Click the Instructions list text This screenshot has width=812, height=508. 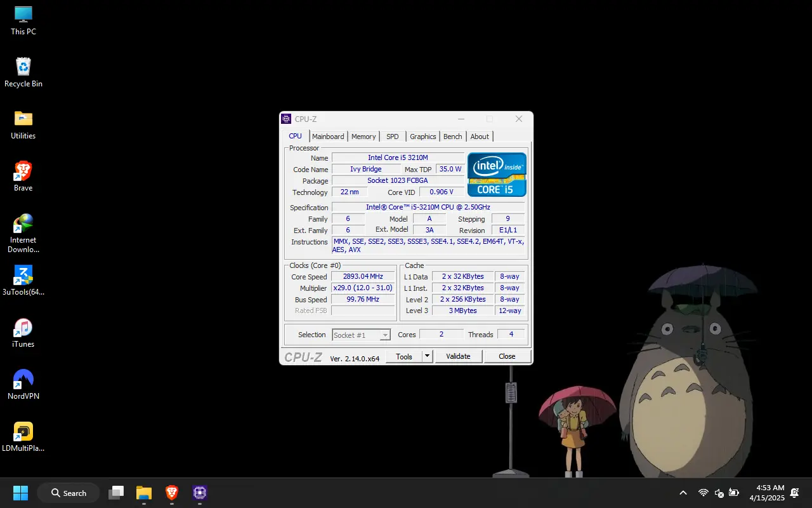pyautogui.click(x=428, y=246)
